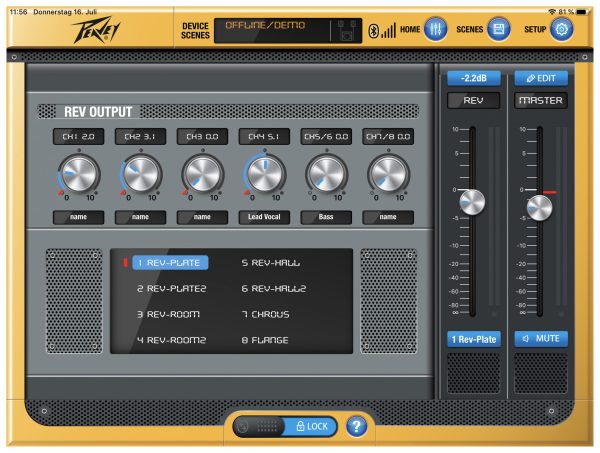Select the 8 FLANGE effect
Image resolution: width=600 pixels, height=453 pixels.
coord(265,340)
